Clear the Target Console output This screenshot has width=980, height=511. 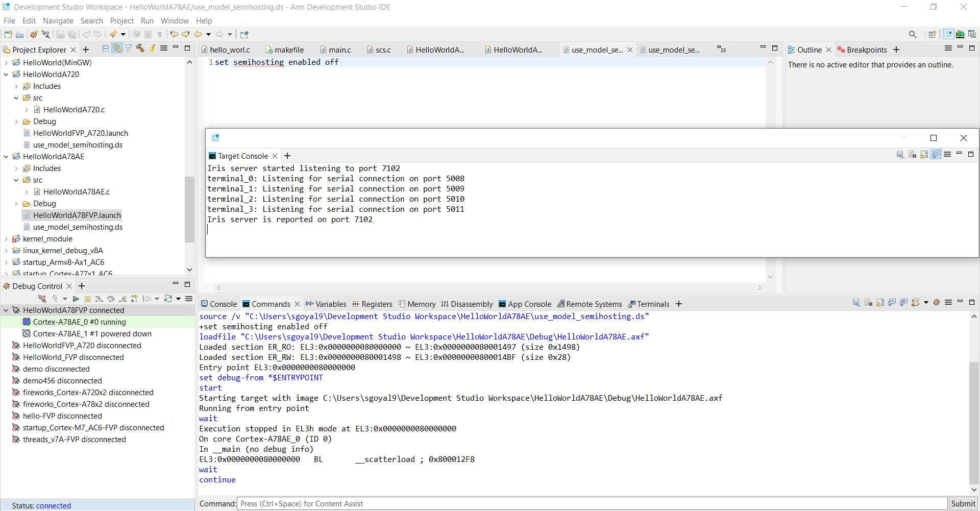[x=912, y=154]
